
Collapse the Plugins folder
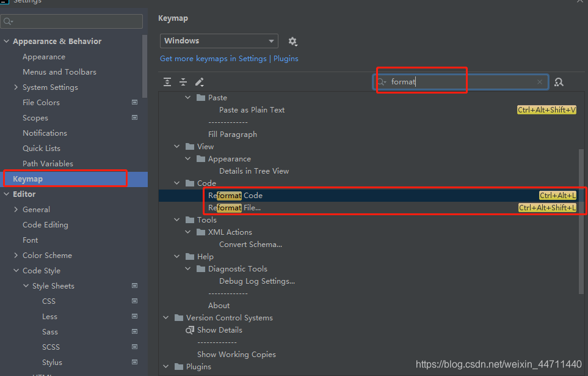click(x=166, y=366)
